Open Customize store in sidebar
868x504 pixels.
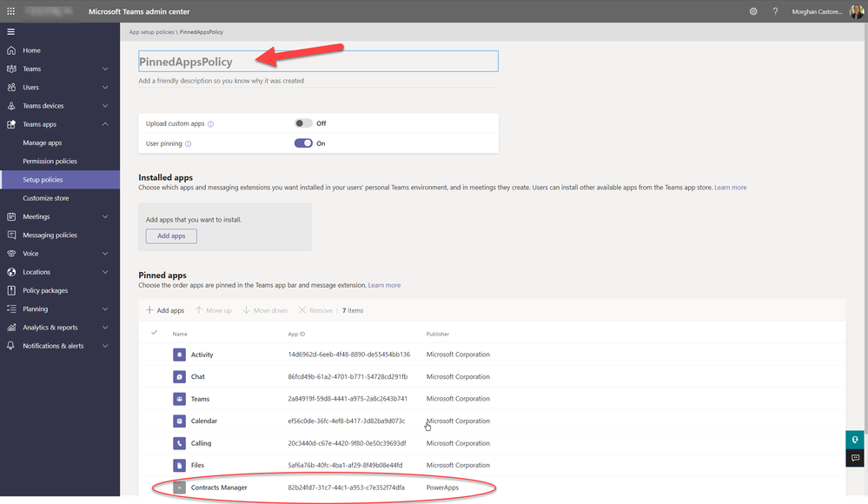(x=46, y=198)
